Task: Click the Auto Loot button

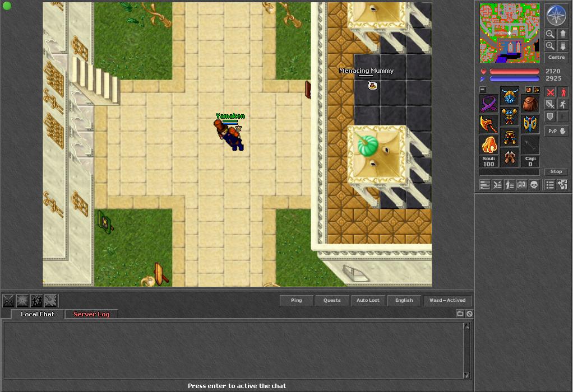Action: [x=368, y=300]
